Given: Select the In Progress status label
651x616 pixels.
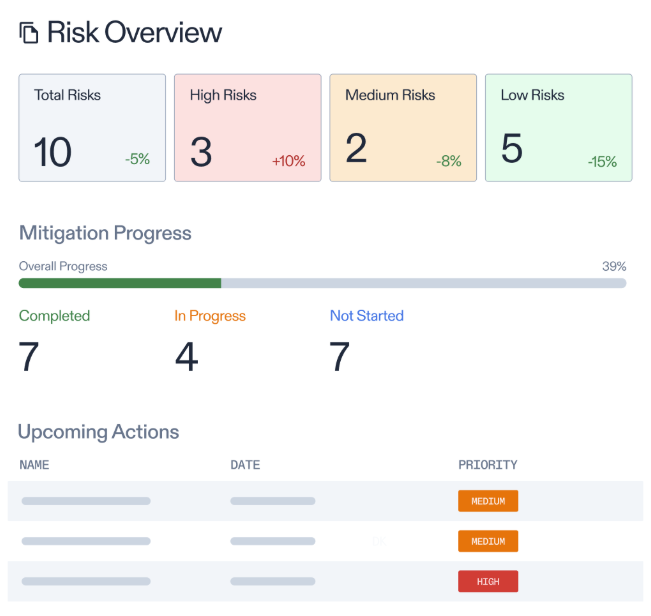Looking at the screenshot, I should tap(210, 316).
